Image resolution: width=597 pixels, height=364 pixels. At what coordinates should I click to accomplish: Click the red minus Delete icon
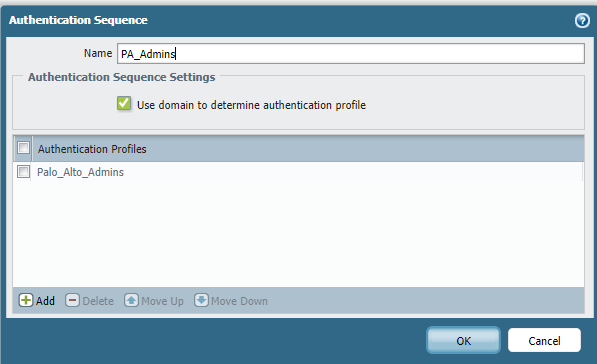pos(72,300)
